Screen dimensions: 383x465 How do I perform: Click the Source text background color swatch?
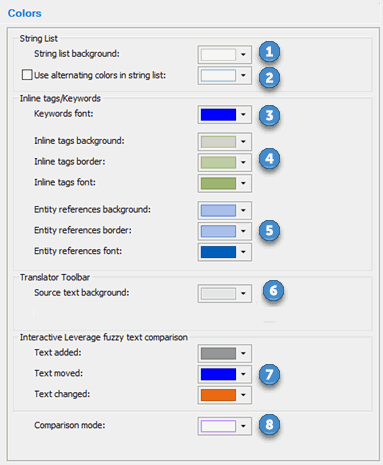[x=218, y=293]
